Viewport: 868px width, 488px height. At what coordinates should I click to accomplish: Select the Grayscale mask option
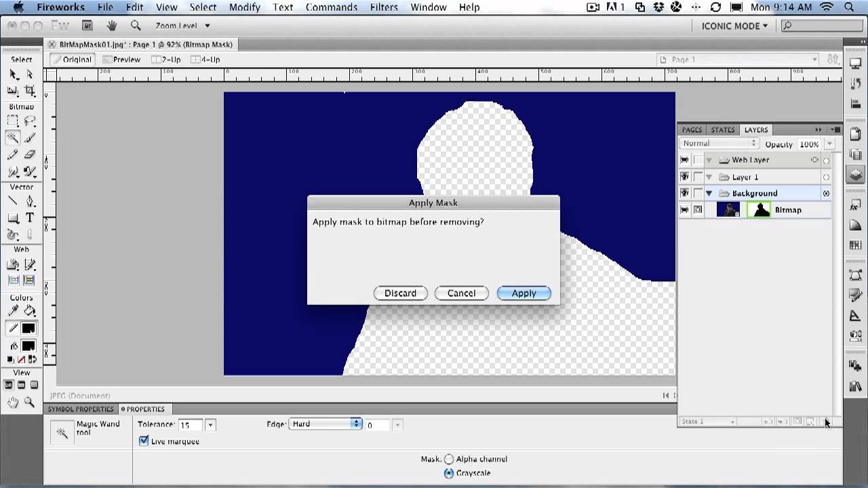449,473
